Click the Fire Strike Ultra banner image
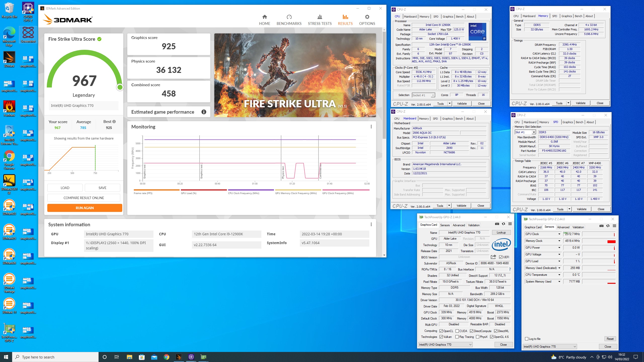The width and height of the screenshot is (644, 362). [x=295, y=75]
